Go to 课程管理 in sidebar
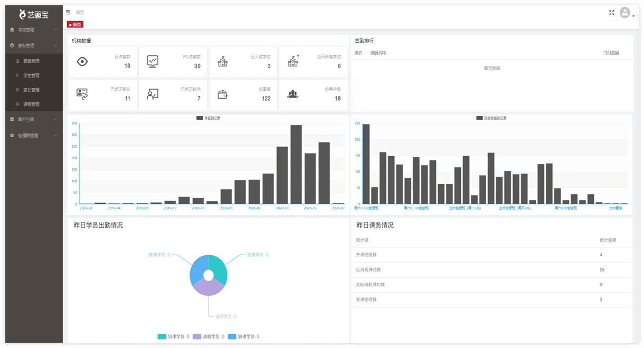Image resolution: width=644 pixels, height=348 pixels. (31, 104)
